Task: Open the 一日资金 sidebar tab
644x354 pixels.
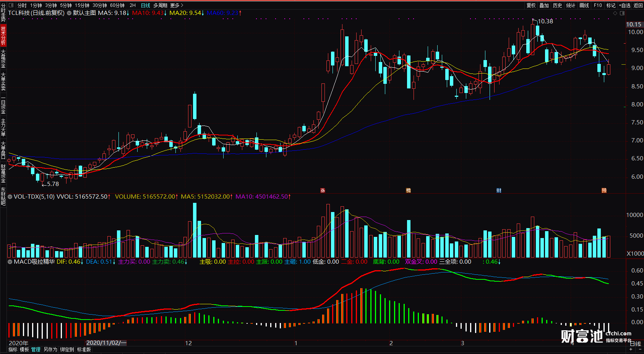Action: (x=3, y=105)
